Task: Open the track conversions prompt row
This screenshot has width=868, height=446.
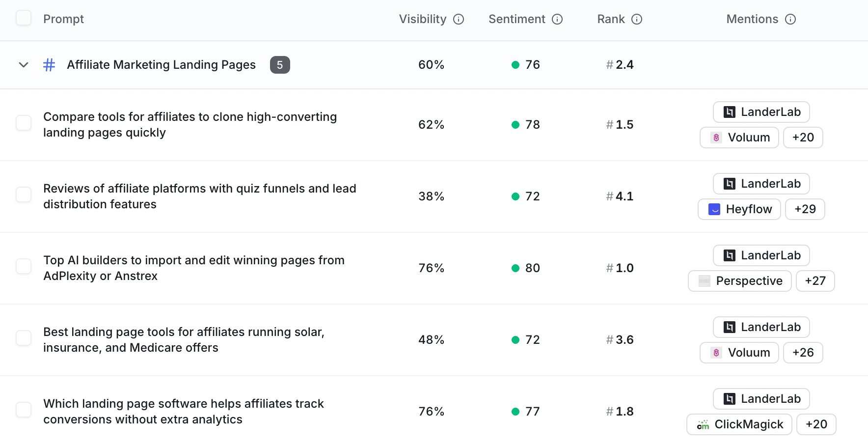Action: tap(184, 412)
